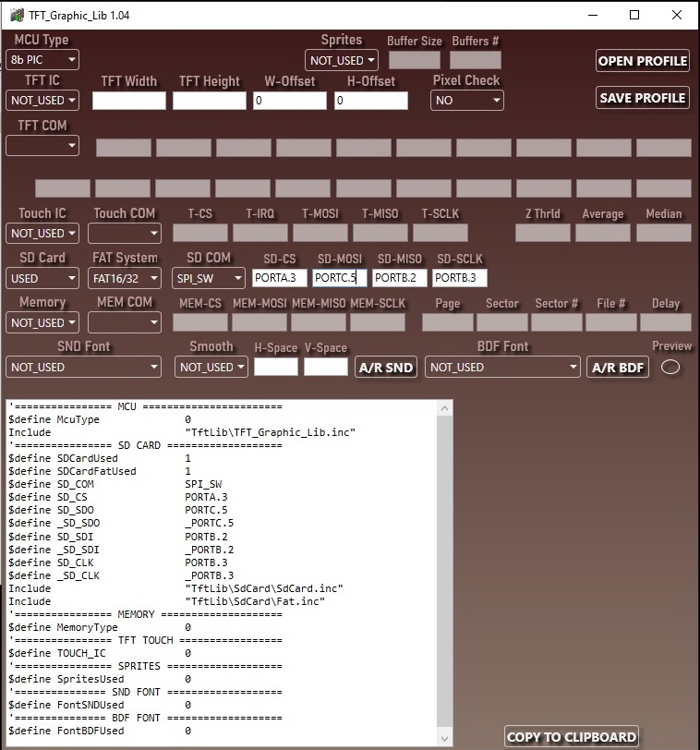Open the FAT System FAT16/32 dropdown

pyautogui.click(x=125, y=278)
